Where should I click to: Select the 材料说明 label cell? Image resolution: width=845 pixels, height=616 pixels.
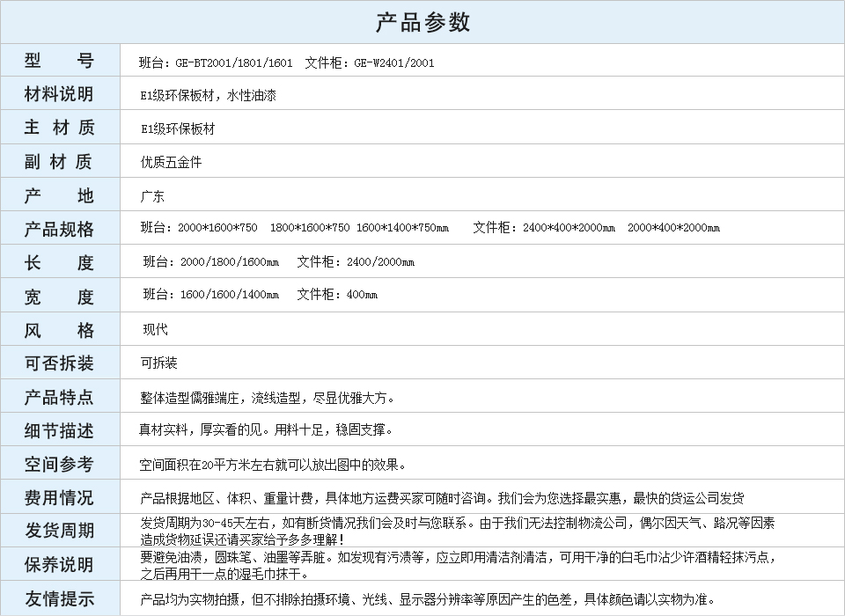(x=59, y=94)
